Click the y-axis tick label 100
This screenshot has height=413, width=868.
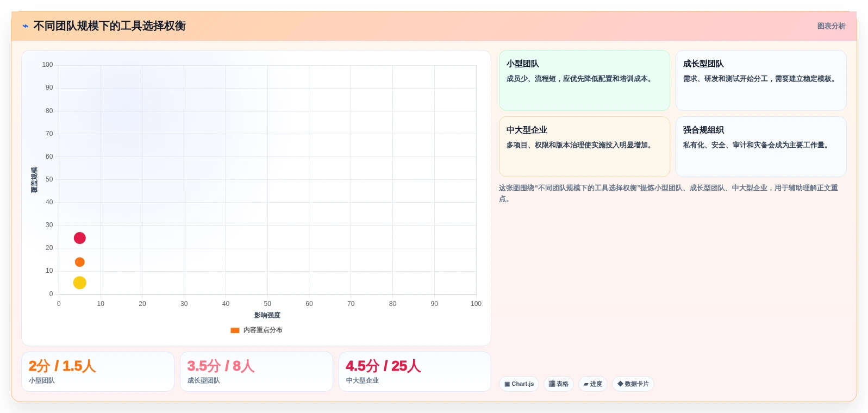click(47, 65)
